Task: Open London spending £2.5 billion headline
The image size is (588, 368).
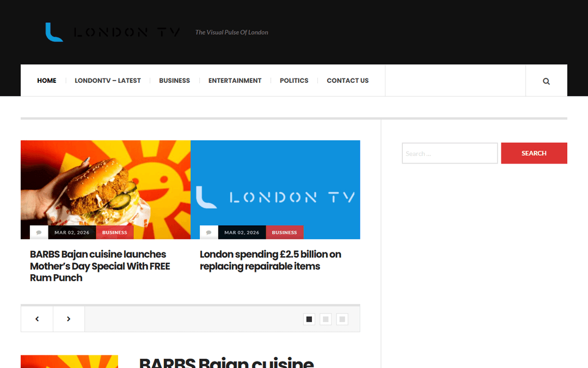Action: (x=271, y=260)
